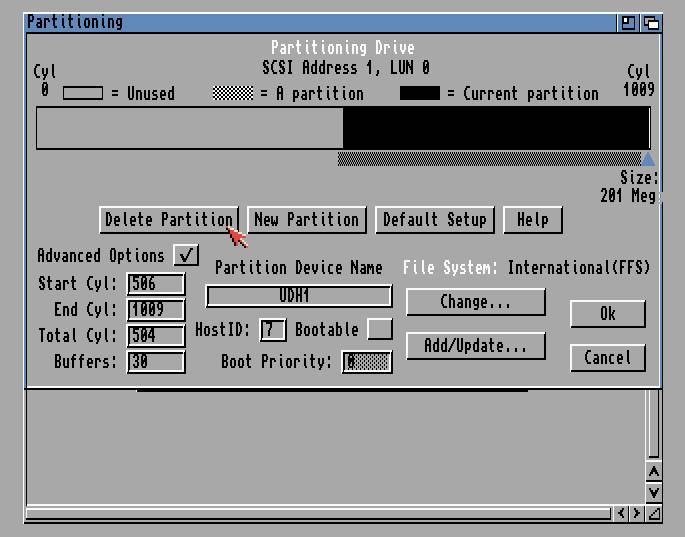Click the blue triangle partition size marker
This screenshot has width=685, height=537.
[648, 159]
